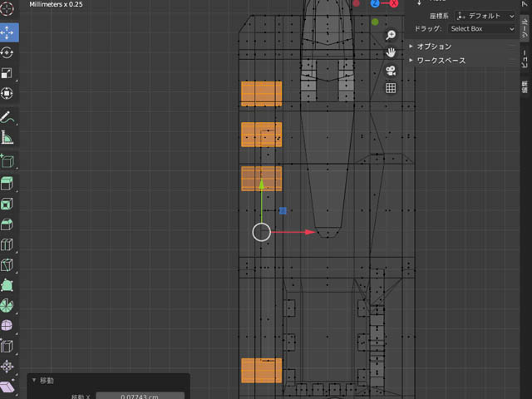
Task: Select the Poly Build tool
Action: coord(7,285)
